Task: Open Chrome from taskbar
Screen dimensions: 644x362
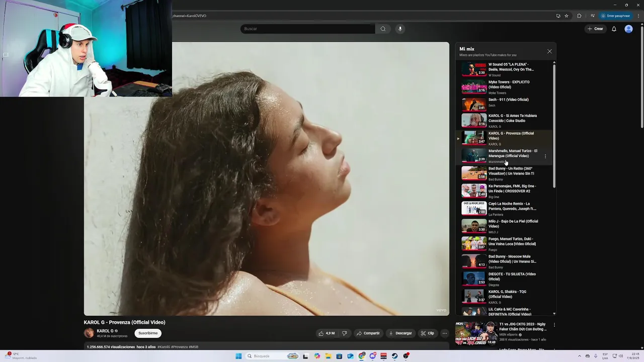Action: (x=362, y=356)
